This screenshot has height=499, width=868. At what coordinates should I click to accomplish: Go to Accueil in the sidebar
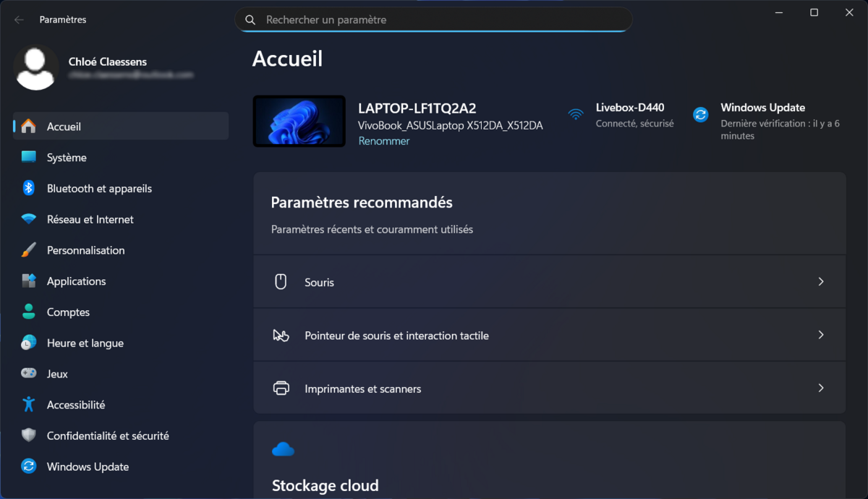coord(121,126)
